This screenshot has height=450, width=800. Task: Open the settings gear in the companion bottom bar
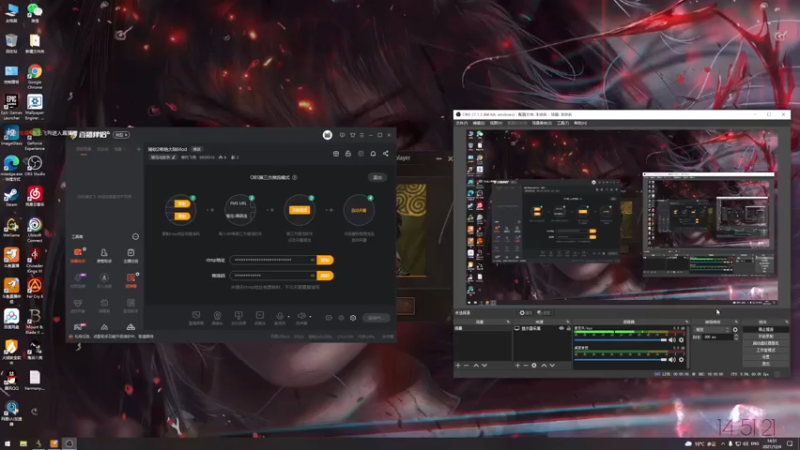[x=353, y=318]
